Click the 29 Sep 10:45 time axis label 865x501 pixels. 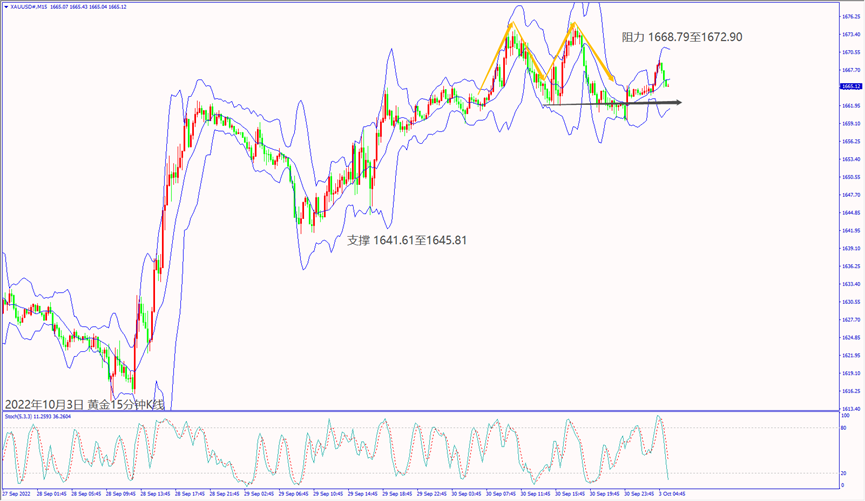[x=329, y=494]
